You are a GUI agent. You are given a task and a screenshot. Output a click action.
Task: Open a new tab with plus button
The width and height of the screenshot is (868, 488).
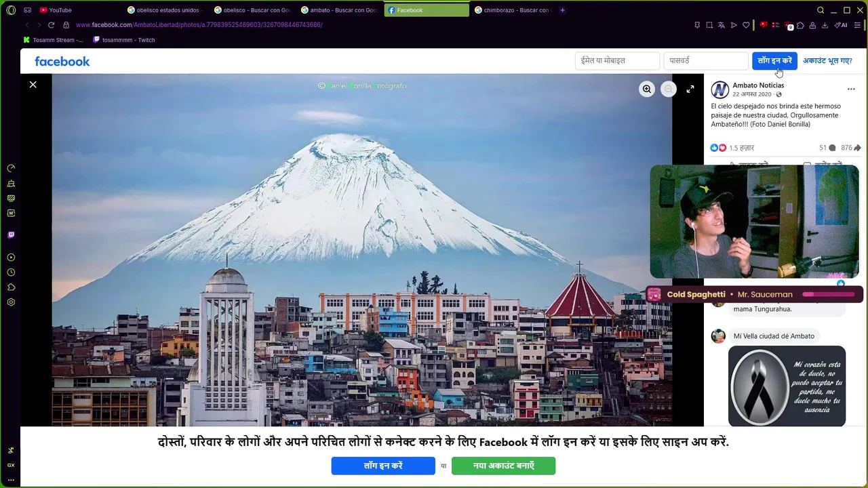click(563, 10)
